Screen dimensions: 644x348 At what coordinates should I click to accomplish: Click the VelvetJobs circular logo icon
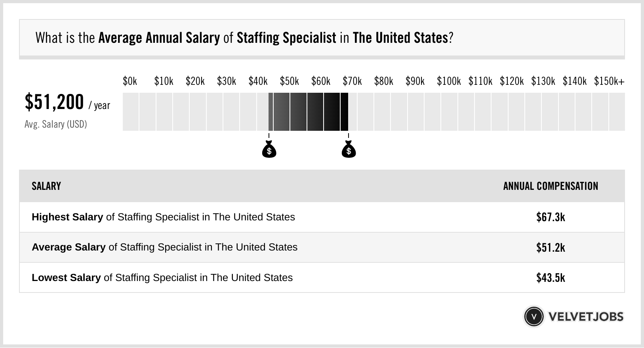533,316
